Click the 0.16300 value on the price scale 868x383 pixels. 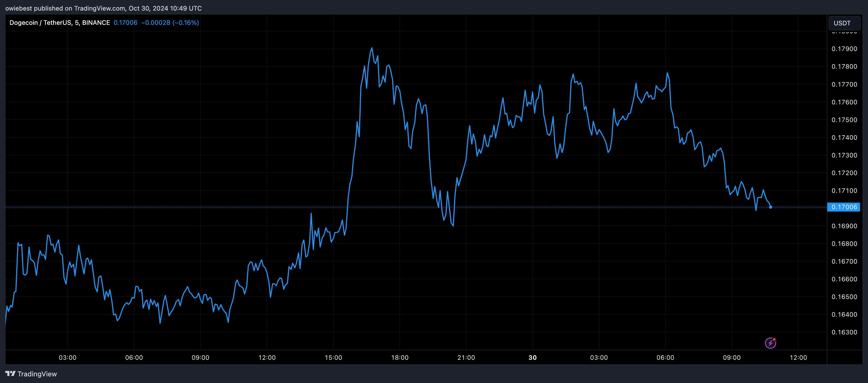[844, 332]
